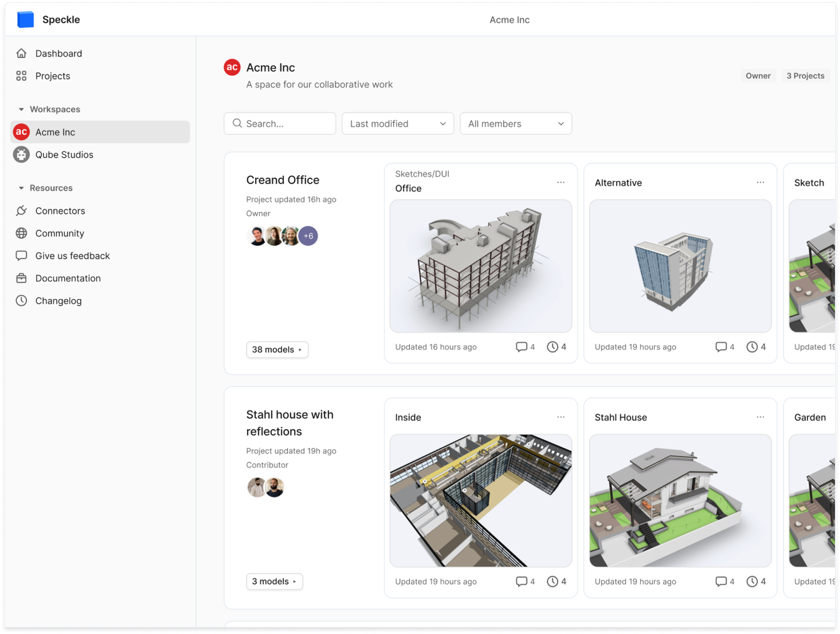Open Projects in the sidebar
Viewport: 840px width, 634px height.
(x=100, y=76)
